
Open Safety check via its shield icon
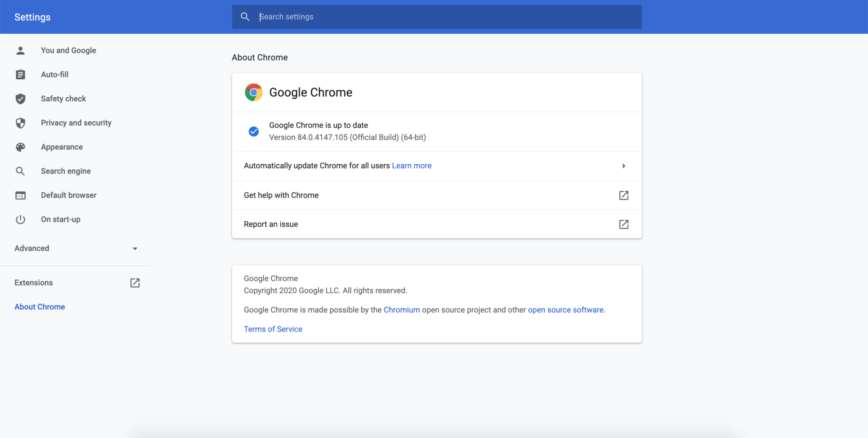click(20, 98)
